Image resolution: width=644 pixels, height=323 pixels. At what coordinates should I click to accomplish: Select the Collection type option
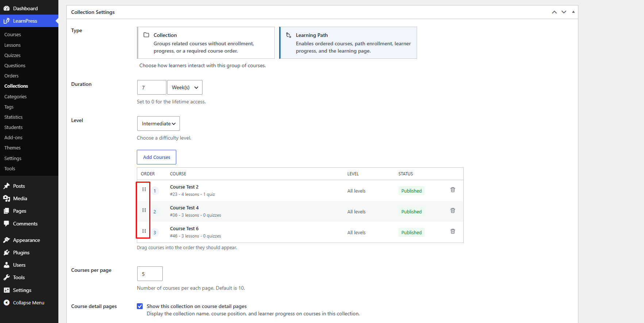coord(206,43)
